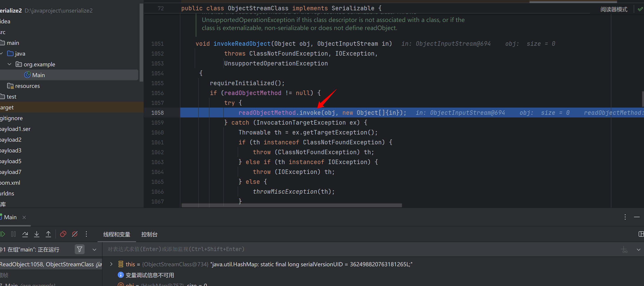Click the Step Into down-arrow icon

pyautogui.click(x=37, y=234)
